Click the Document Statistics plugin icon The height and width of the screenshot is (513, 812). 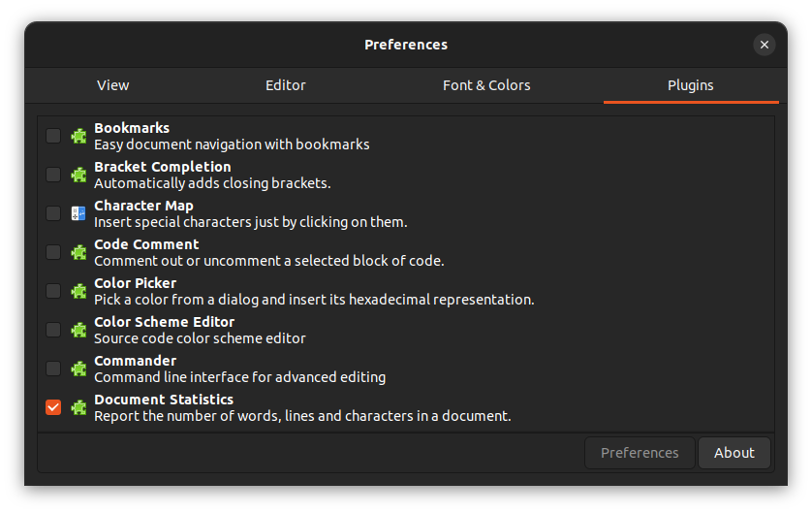pyautogui.click(x=78, y=407)
